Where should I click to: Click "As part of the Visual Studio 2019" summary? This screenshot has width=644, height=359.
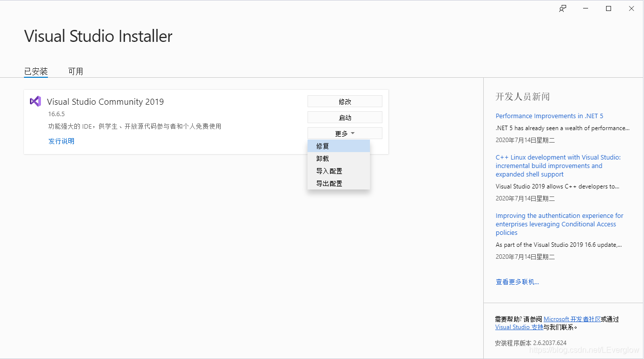(559, 245)
